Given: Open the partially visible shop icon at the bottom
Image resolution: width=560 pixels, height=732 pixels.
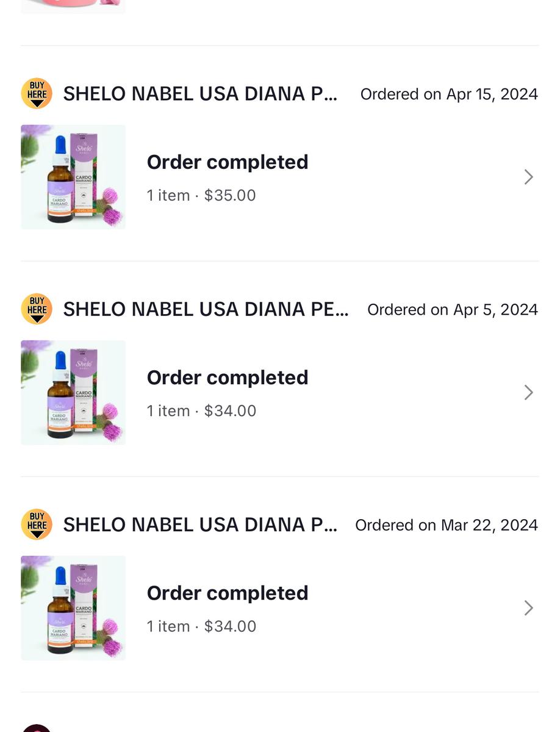Looking at the screenshot, I should point(37,728).
